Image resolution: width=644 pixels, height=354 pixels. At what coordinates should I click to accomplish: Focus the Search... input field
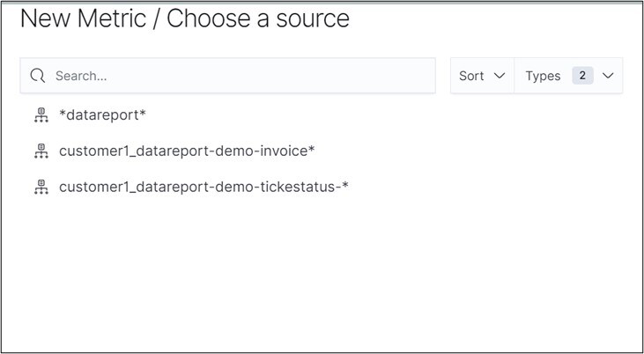pos(227,76)
